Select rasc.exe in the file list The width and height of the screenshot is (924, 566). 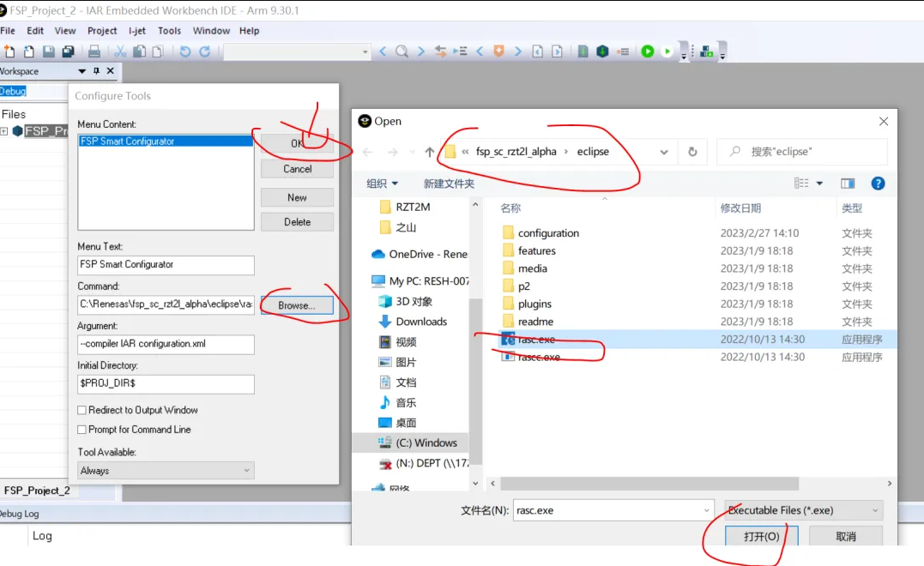(536, 340)
